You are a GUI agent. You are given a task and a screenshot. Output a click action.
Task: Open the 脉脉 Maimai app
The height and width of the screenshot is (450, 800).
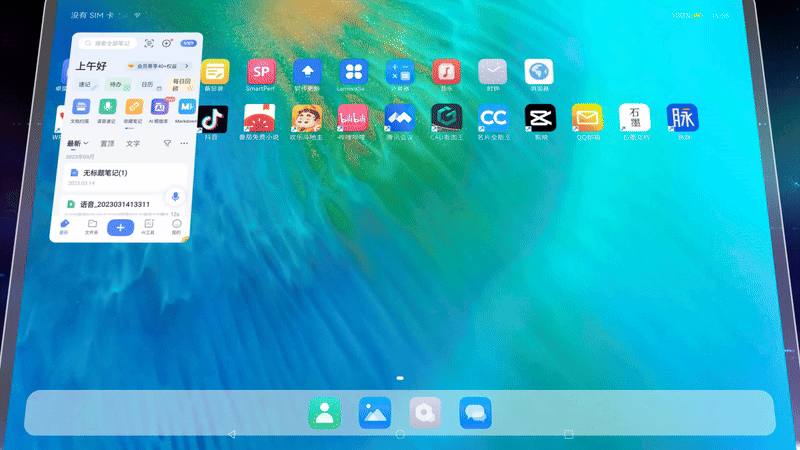click(682, 118)
